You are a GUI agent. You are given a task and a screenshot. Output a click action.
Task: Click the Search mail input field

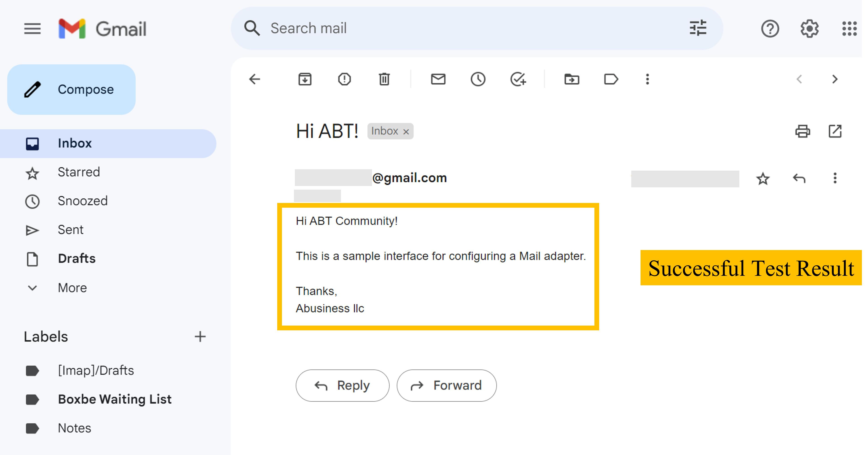(x=404, y=28)
